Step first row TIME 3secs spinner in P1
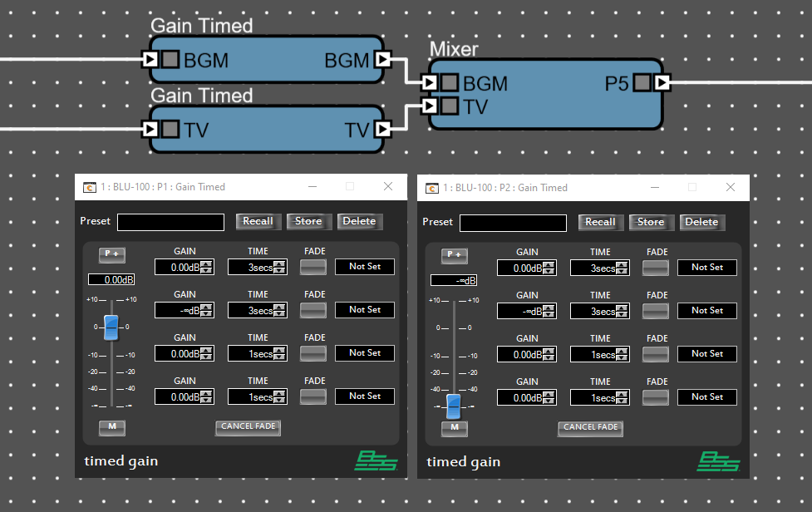Image resolution: width=812 pixels, height=512 pixels. tap(279, 267)
